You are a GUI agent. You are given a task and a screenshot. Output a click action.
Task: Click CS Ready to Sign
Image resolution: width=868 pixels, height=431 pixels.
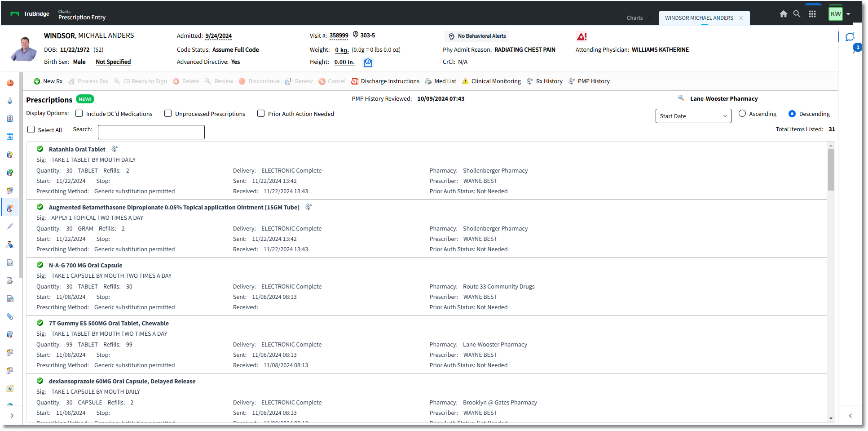click(x=140, y=81)
